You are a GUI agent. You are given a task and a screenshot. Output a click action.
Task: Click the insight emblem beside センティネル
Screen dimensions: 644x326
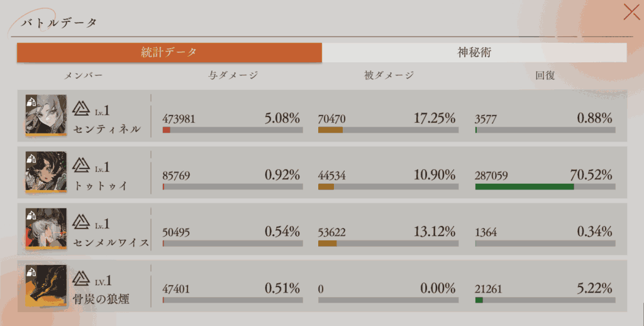tap(81, 110)
